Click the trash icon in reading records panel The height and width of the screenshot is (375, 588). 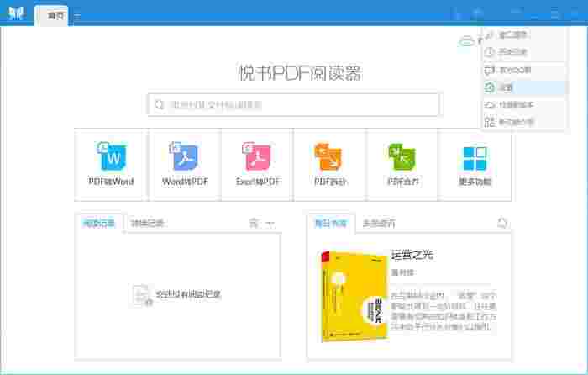click(x=254, y=224)
